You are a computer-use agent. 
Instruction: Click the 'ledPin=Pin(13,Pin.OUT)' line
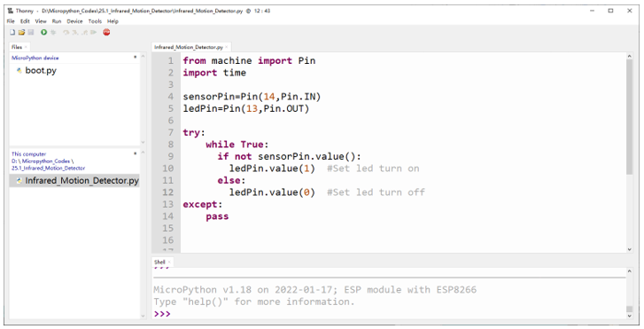coord(246,108)
